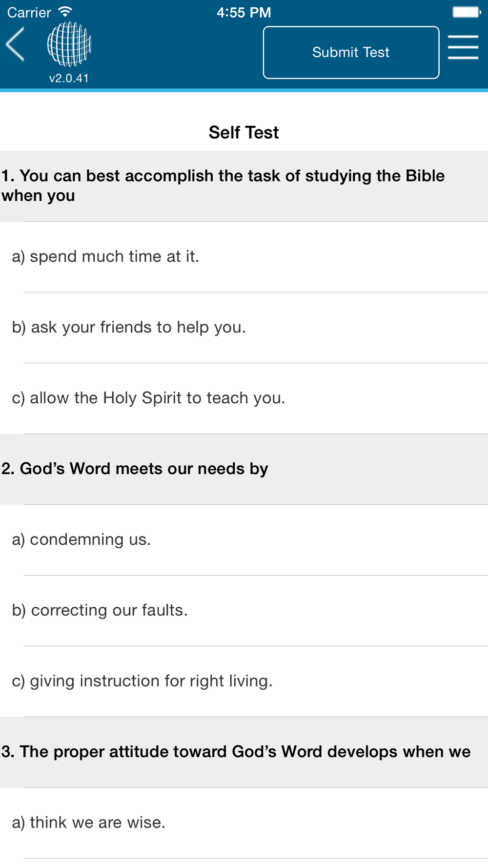
Task: Pick 'allow the Holy Spirit to teach you'
Action: tap(244, 398)
